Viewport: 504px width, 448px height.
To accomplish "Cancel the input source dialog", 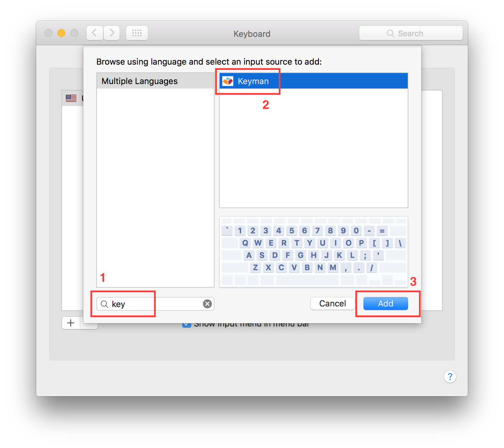I will point(332,304).
